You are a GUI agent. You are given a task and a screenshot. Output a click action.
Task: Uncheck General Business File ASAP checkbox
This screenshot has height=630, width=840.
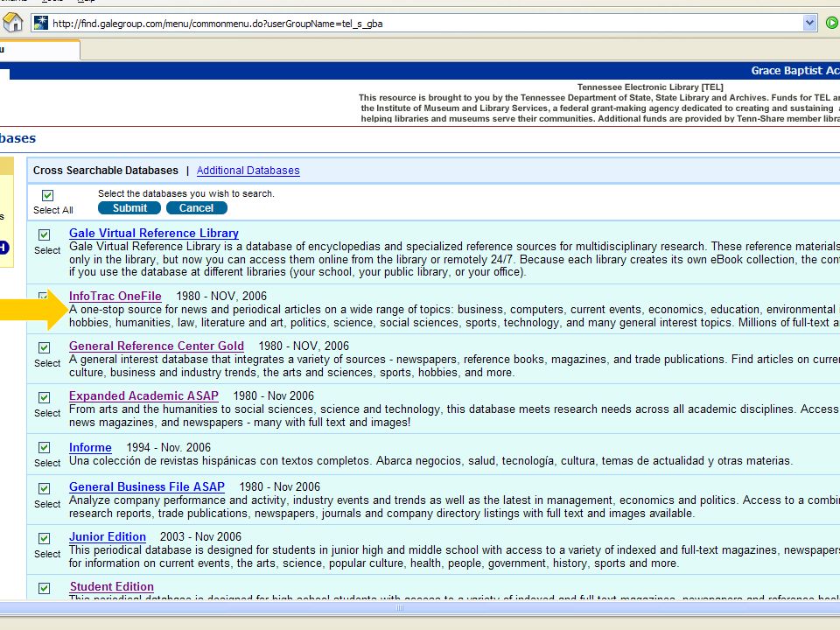45,488
